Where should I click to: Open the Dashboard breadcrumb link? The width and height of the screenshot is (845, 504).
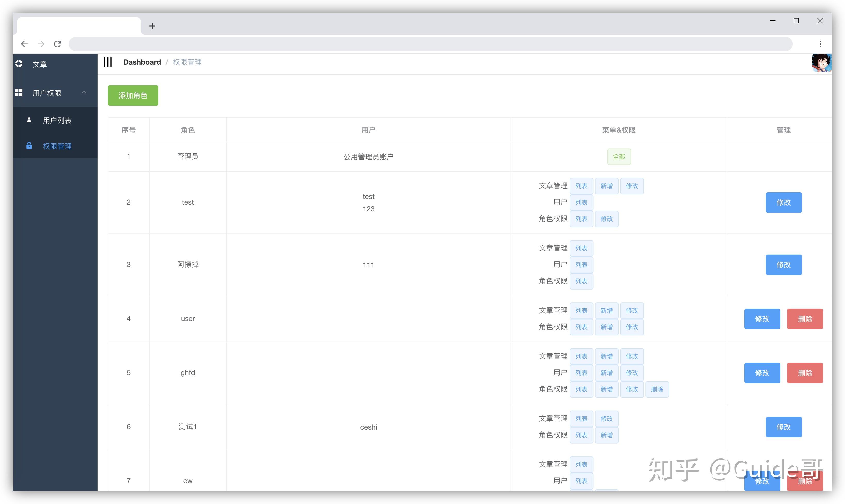click(142, 62)
